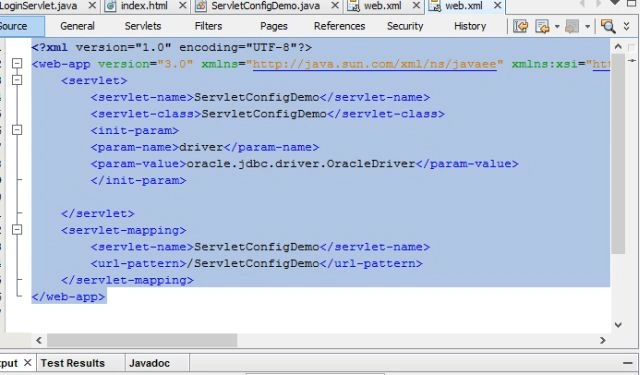Click ServletConfigDemo in the servlet-class line

pyautogui.click(x=264, y=114)
